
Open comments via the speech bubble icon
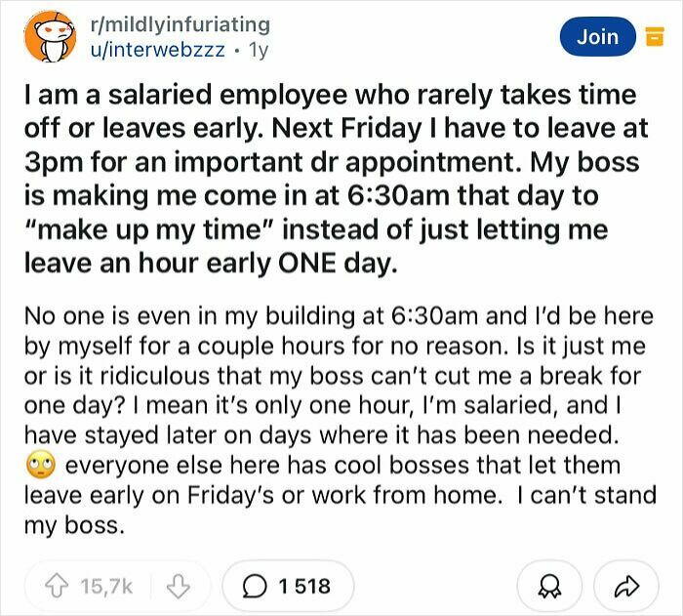(x=254, y=586)
